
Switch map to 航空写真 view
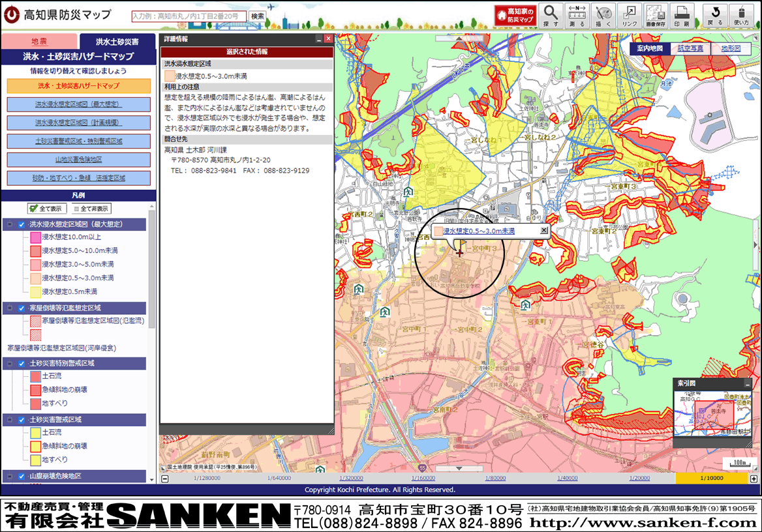click(690, 48)
